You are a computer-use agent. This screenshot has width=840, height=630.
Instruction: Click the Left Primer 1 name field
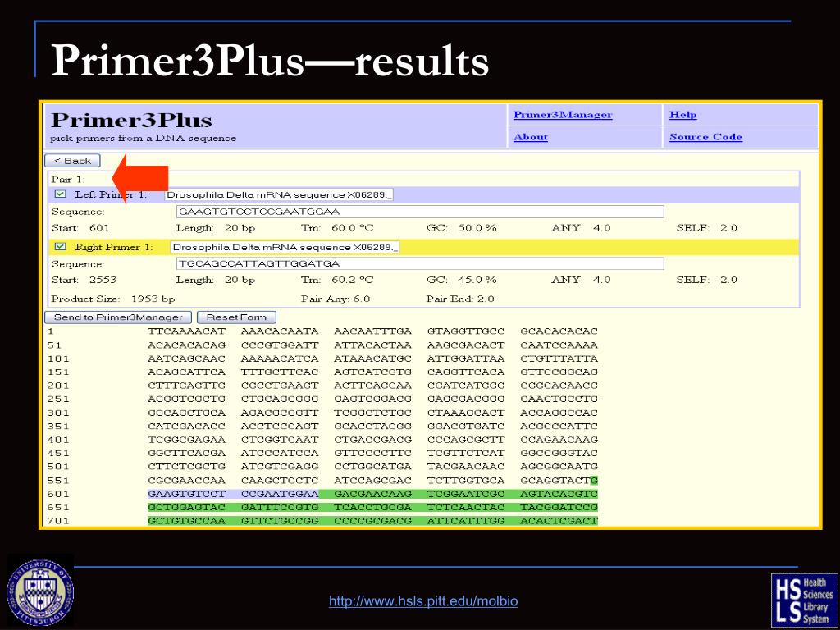[x=279, y=195]
